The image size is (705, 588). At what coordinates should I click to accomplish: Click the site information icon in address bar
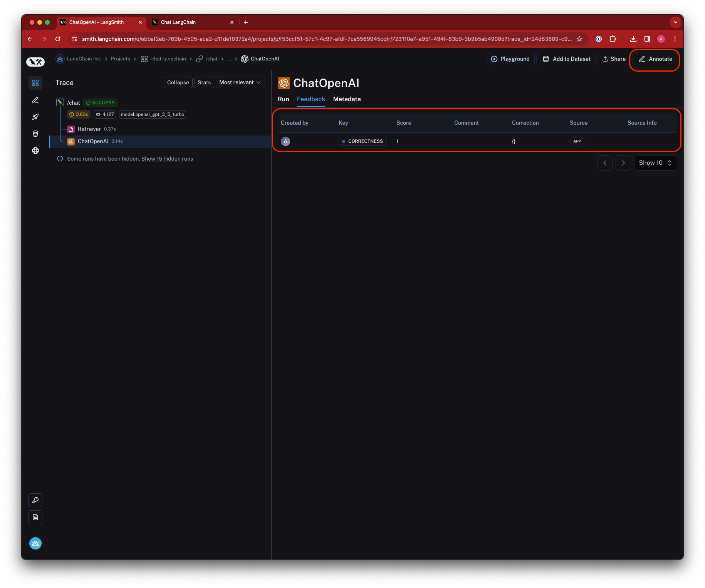[x=75, y=39]
